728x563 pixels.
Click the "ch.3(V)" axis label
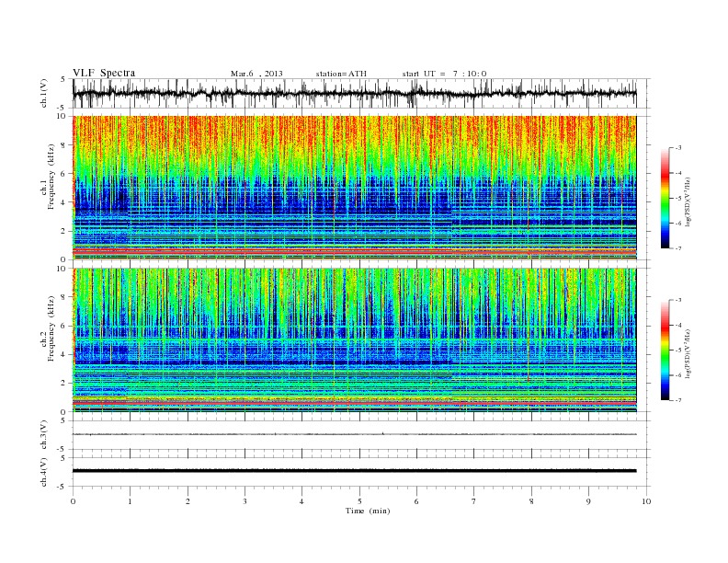(43, 434)
